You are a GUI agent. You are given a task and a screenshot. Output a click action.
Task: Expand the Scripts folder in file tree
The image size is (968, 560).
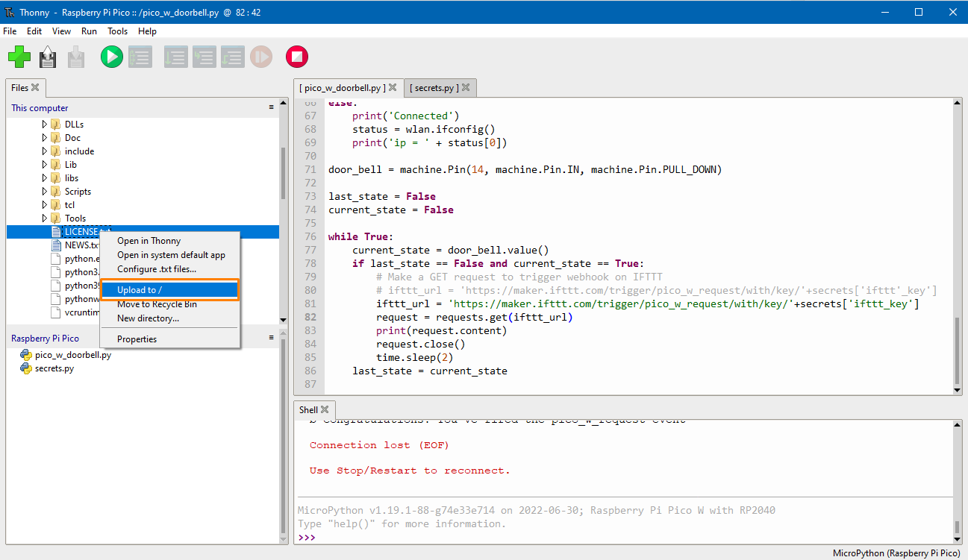44,192
